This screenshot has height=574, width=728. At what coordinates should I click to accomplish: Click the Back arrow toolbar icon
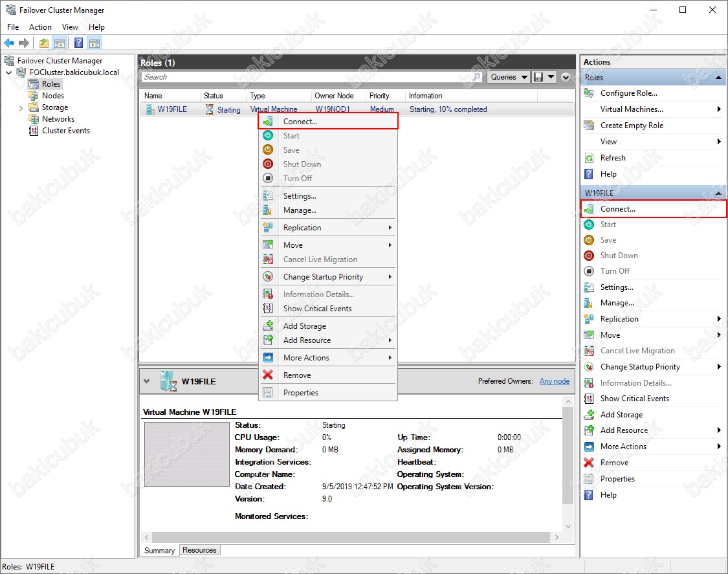click(9, 43)
